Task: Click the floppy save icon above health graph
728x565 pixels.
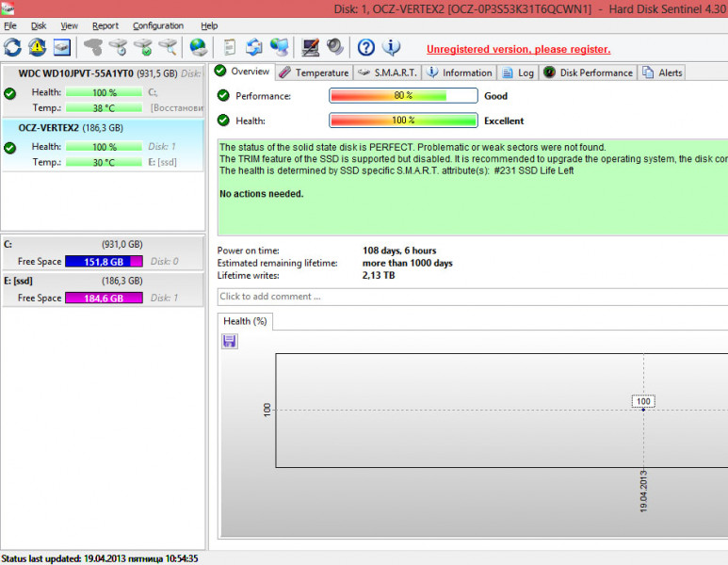Action: (x=230, y=341)
